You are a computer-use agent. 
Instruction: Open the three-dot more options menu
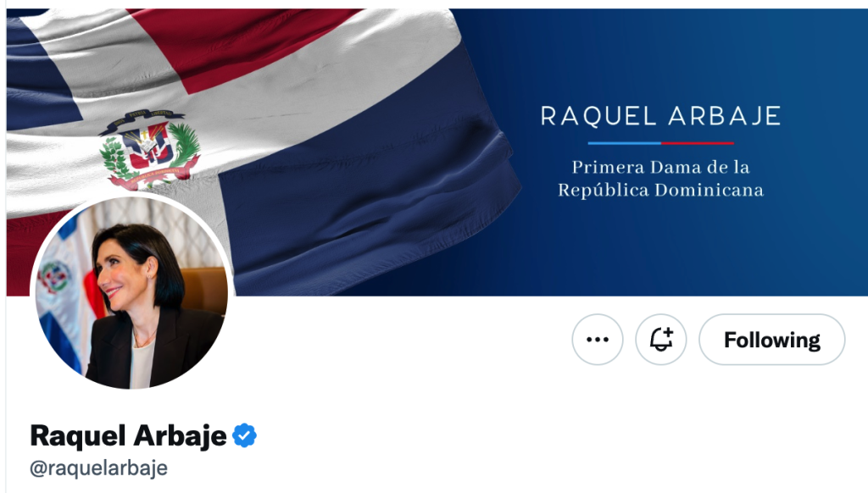(x=598, y=339)
